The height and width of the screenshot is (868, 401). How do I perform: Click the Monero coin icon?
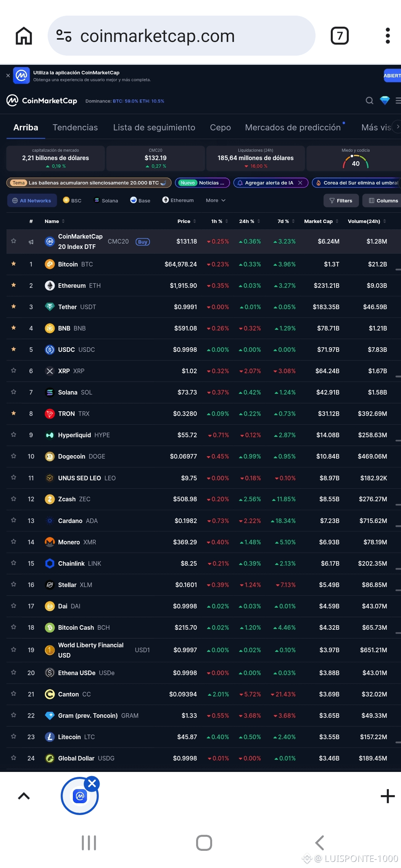tap(50, 542)
